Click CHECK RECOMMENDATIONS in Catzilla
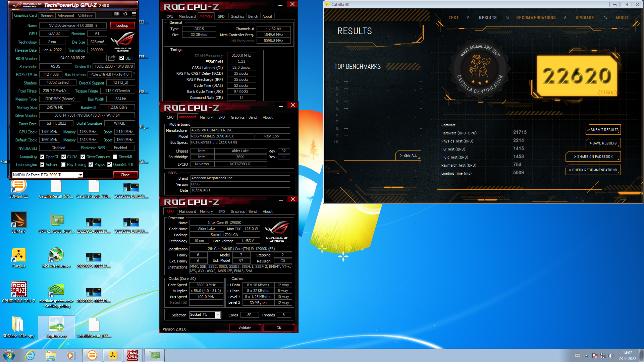This screenshot has width=644, height=362. (593, 170)
